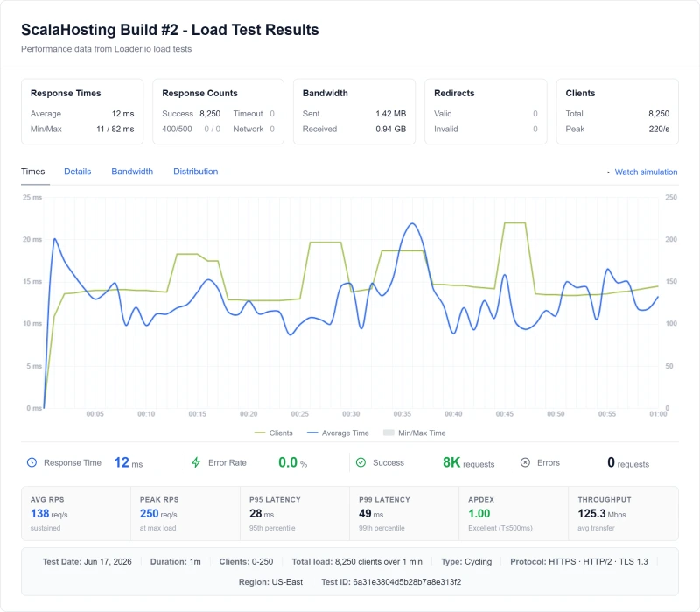Click the Clients: 0-250 text
The image size is (700, 612).
click(246, 561)
